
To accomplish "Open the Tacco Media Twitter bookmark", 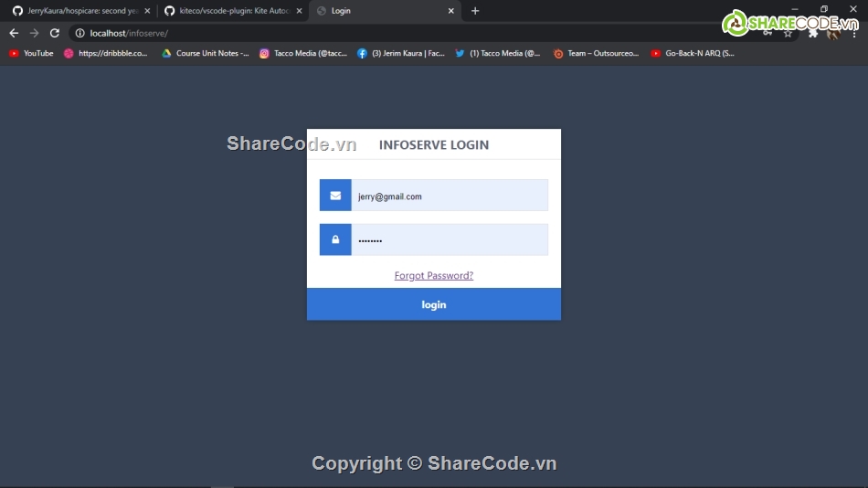I will 498,53.
